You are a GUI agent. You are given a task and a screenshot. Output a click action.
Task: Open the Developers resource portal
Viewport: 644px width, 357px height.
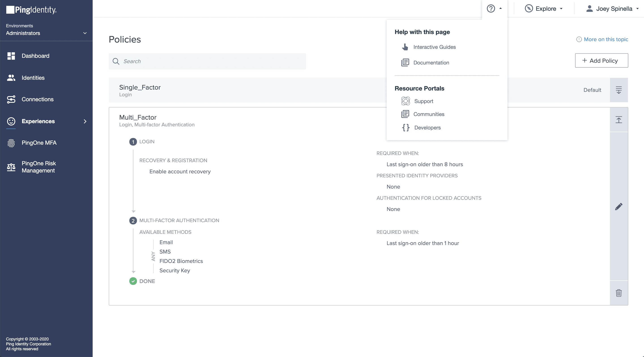(x=427, y=128)
